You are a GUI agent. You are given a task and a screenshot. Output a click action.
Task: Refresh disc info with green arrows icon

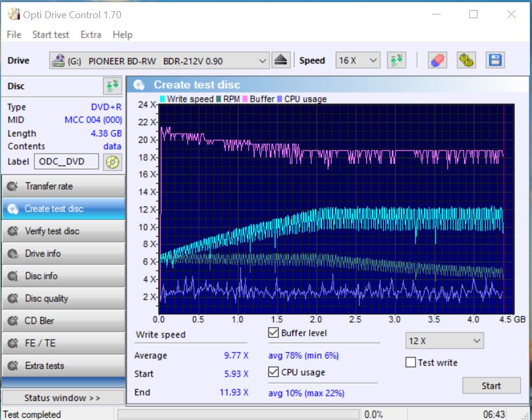pyautogui.click(x=112, y=86)
